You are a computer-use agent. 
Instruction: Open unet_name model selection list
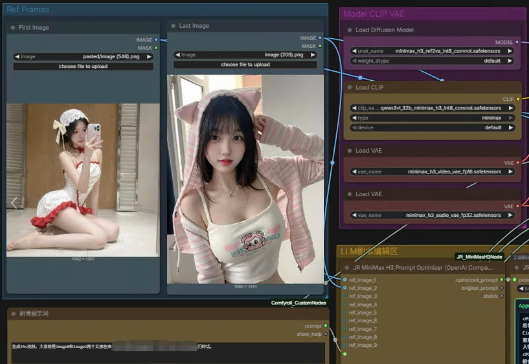click(432, 51)
